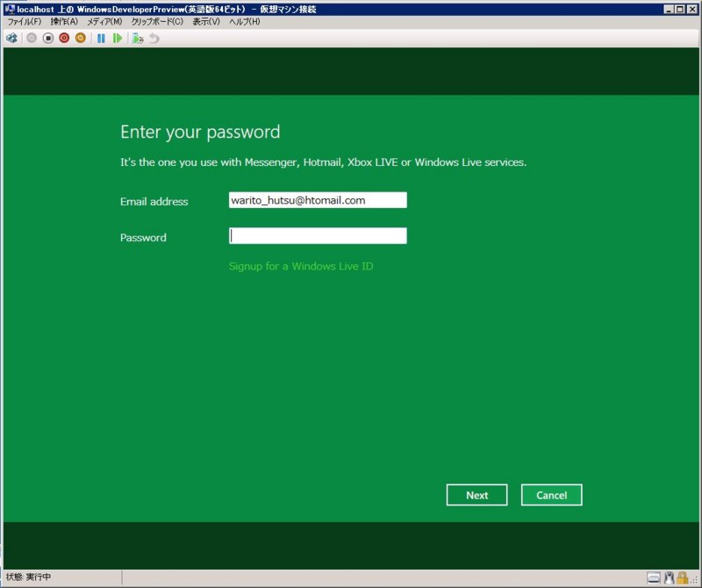Click the greyed-out Revert snapshot arrow icon
The width and height of the screenshot is (702, 588).
(x=154, y=39)
